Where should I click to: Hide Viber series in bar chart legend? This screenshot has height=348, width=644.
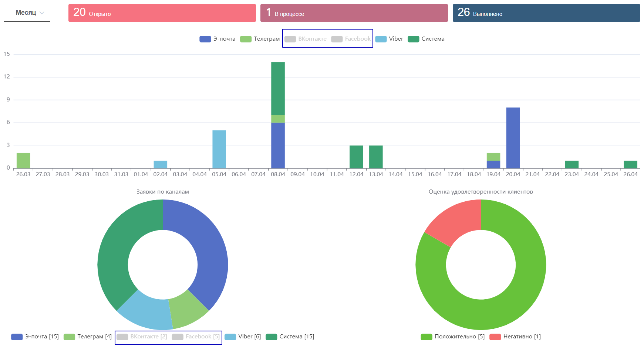click(x=389, y=39)
